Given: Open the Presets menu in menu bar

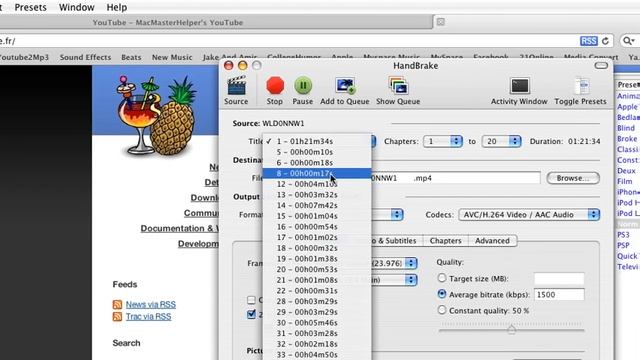Looking at the screenshot, I should (31, 7).
